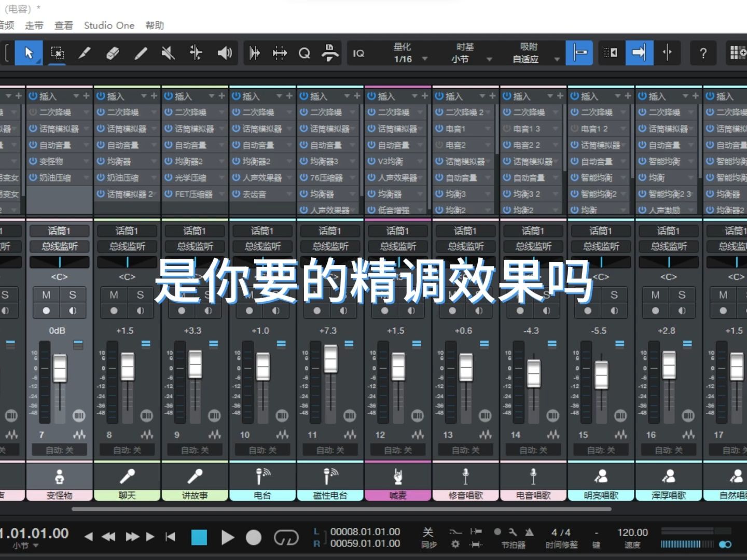
Task: Open the FET压缩器 insert on channel 9
Action: [x=193, y=194]
